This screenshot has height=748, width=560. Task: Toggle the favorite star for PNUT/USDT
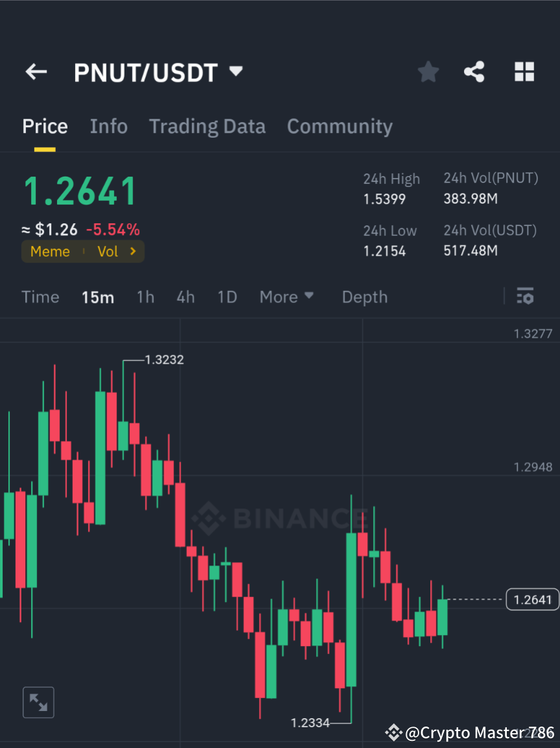point(428,71)
